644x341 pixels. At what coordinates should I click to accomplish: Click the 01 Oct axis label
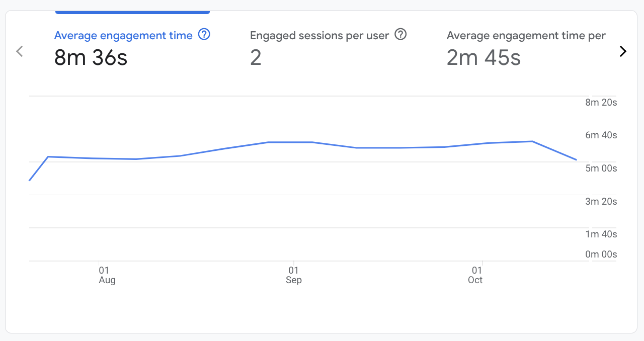coord(474,275)
